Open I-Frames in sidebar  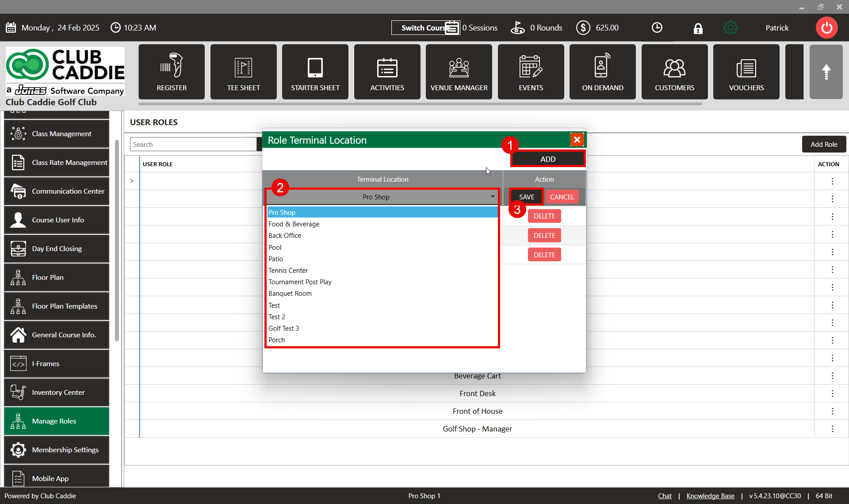click(x=57, y=363)
